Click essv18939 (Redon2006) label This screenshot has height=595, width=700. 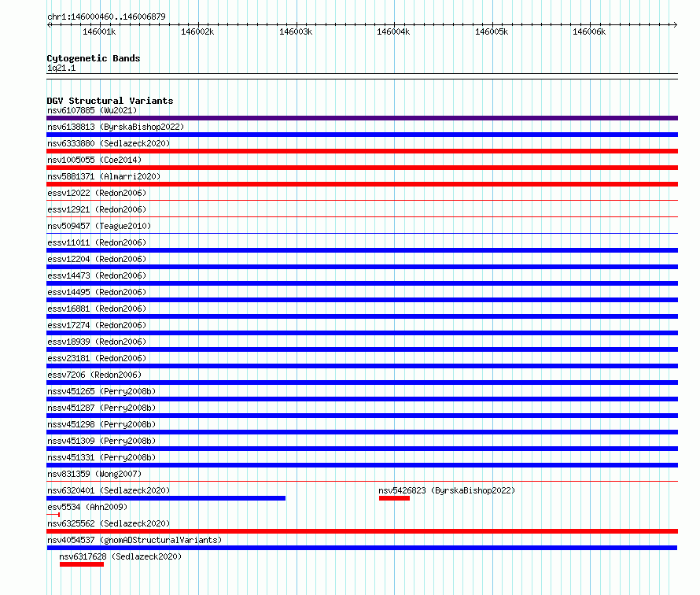tap(97, 342)
